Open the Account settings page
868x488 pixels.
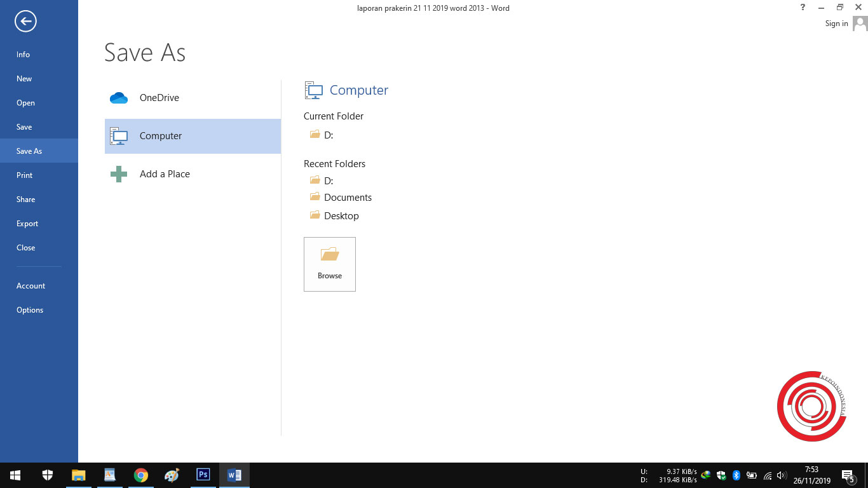(x=31, y=285)
